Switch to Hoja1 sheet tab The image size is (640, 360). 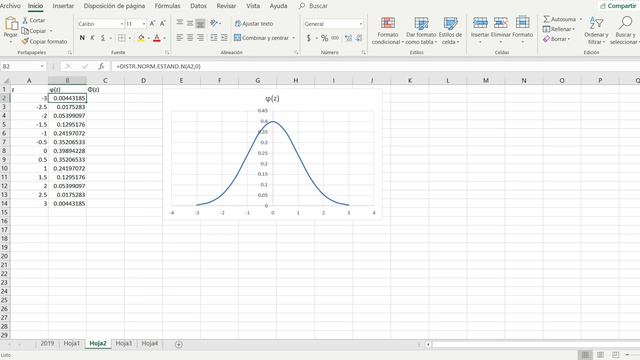tap(71, 344)
